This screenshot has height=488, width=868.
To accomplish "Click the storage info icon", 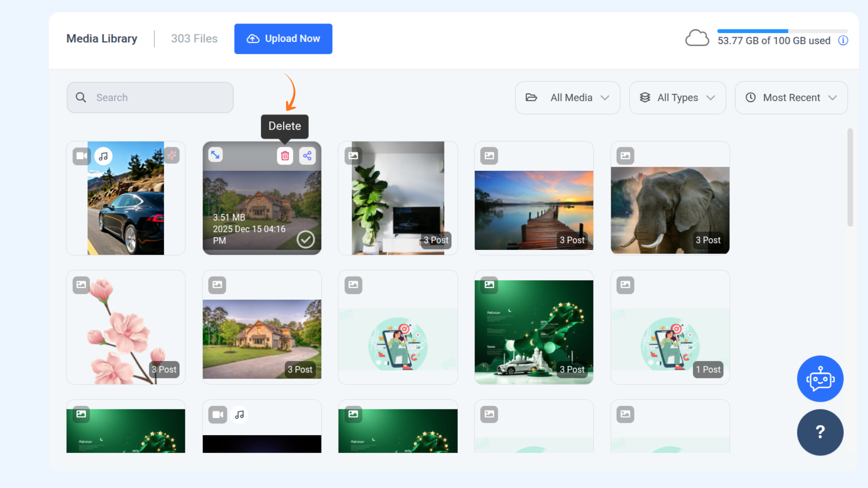I will pos(843,41).
